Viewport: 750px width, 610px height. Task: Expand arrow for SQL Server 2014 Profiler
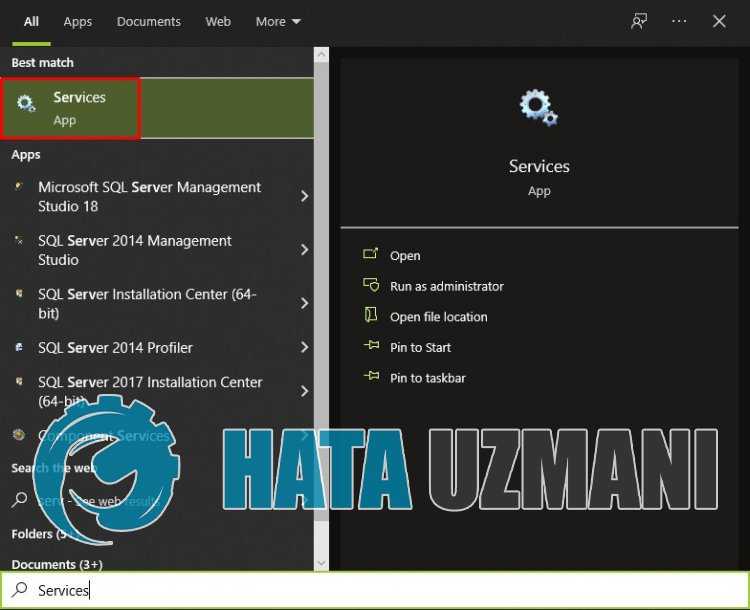click(304, 347)
